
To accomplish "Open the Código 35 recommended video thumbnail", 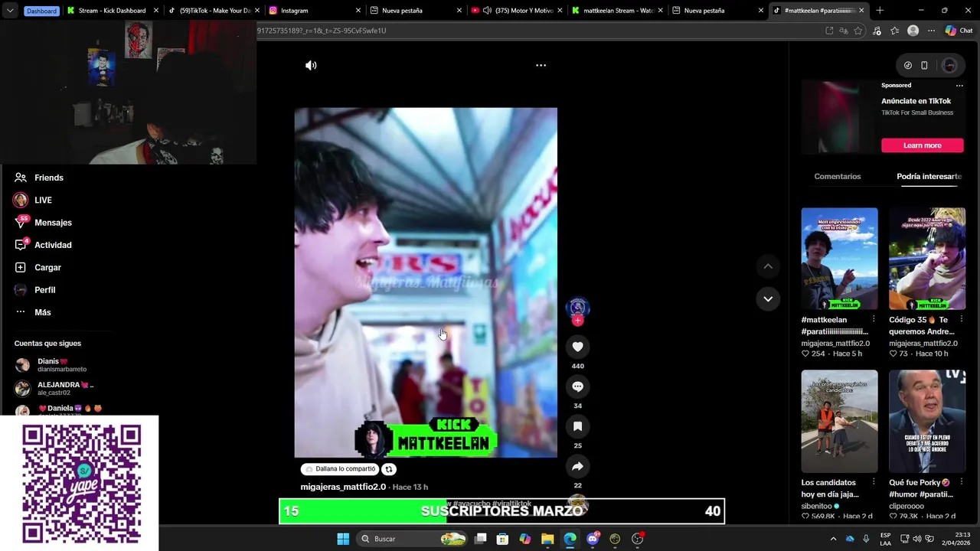I will pos(927,259).
